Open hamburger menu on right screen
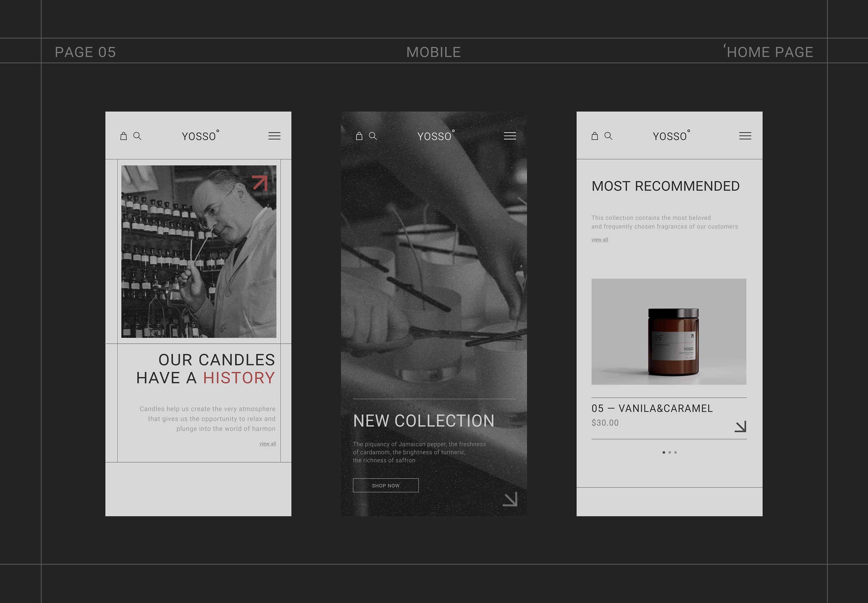Viewport: 868px width, 603px height. (745, 136)
